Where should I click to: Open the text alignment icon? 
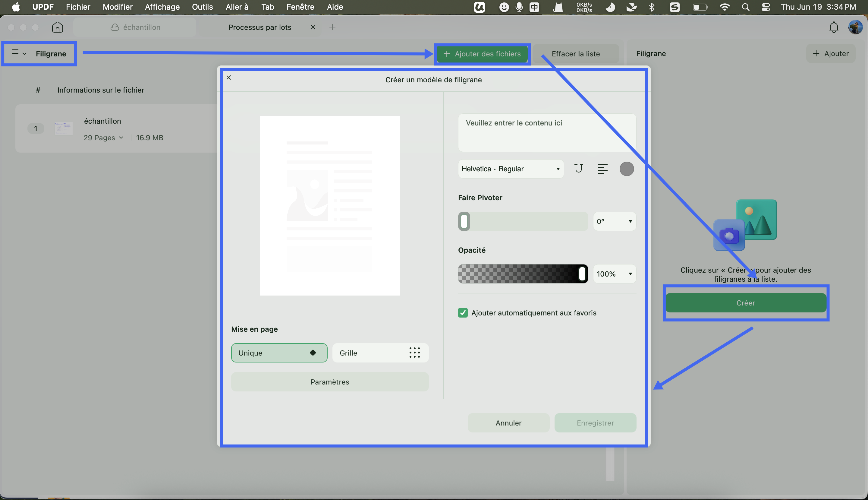(602, 169)
